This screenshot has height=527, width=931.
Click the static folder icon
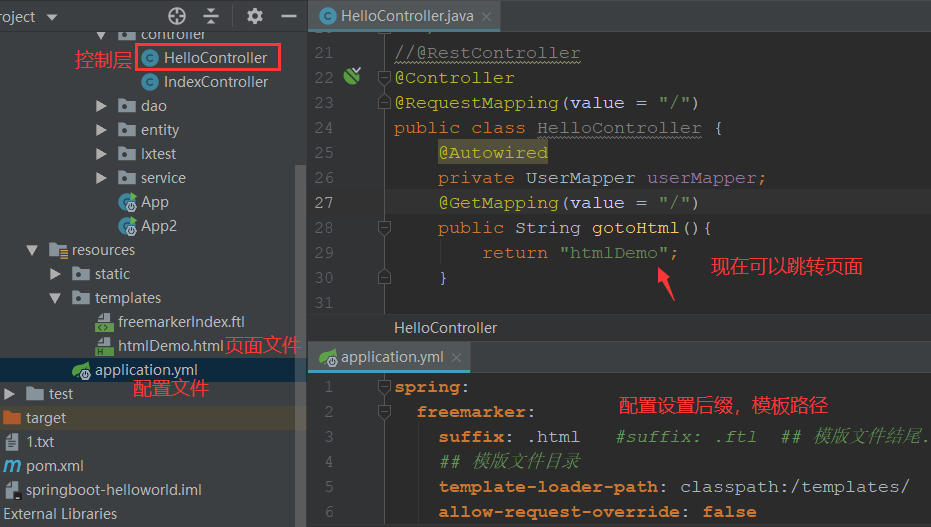81,274
